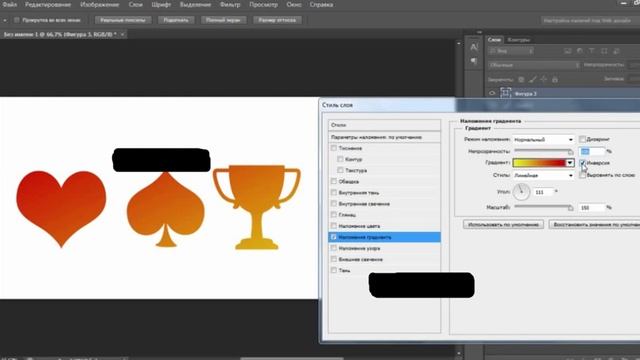Open the Слои menu
The height and width of the screenshot is (360, 640).
click(136, 5)
